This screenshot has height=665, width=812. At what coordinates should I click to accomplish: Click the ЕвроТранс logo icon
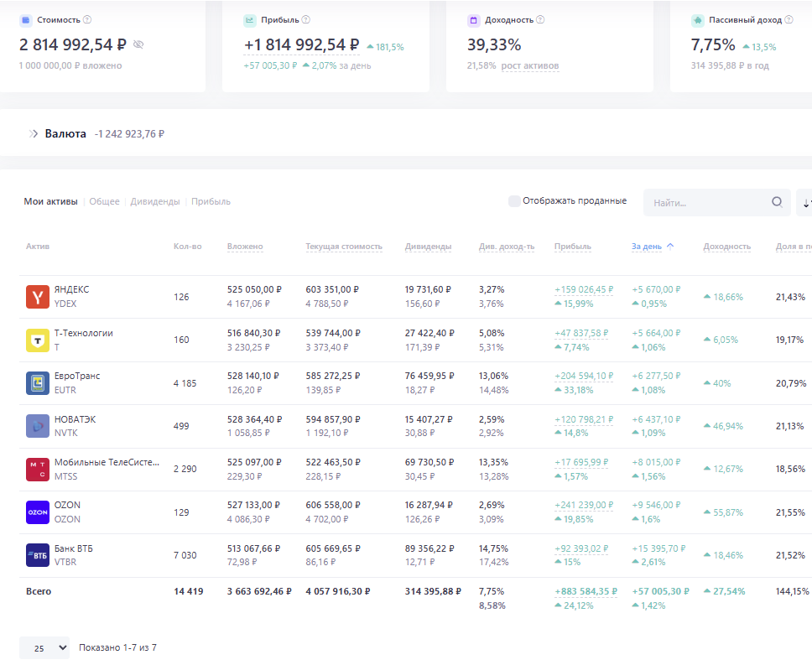click(x=37, y=383)
